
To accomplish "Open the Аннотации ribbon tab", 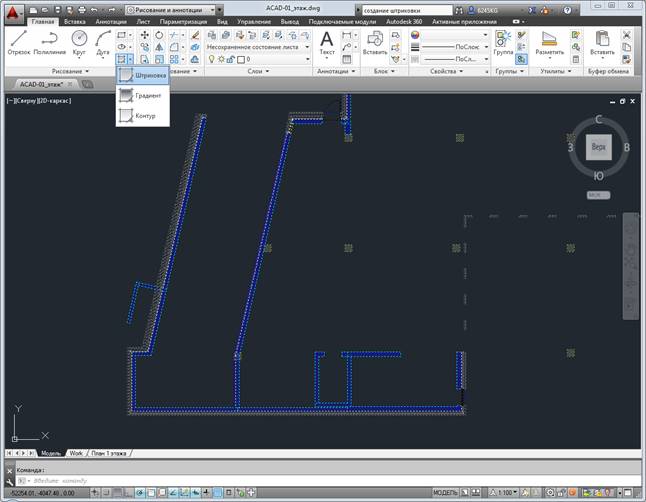I will (x=111, y=21).
